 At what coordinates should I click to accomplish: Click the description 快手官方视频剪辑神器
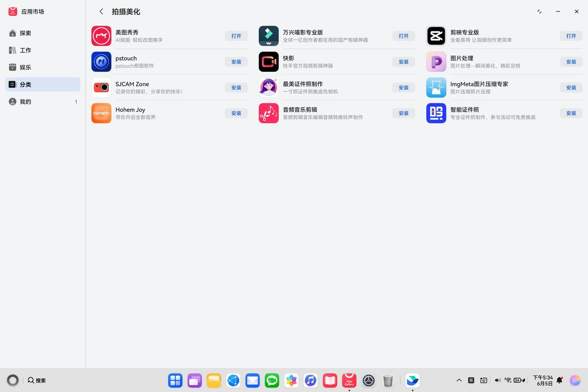308,66
